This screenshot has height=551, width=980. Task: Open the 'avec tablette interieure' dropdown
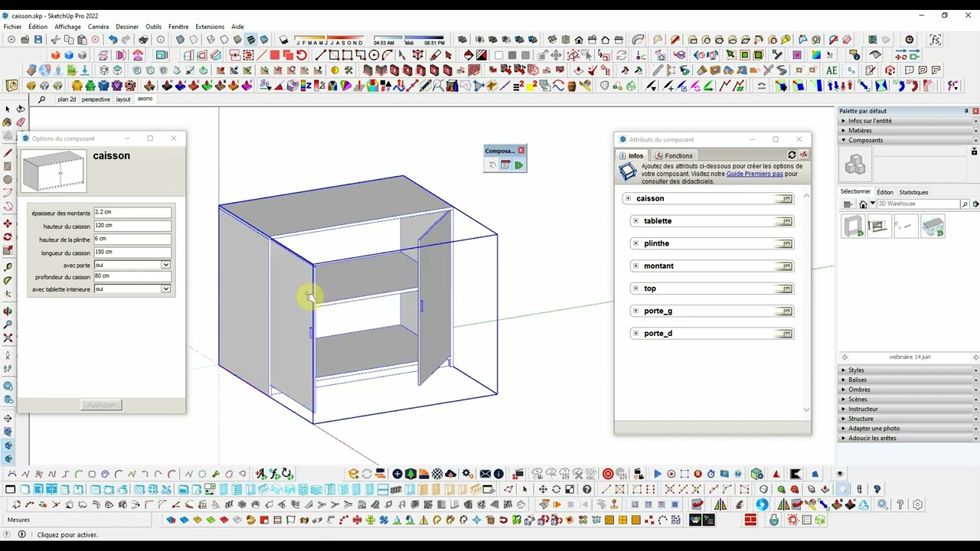[x=165, y=289]
